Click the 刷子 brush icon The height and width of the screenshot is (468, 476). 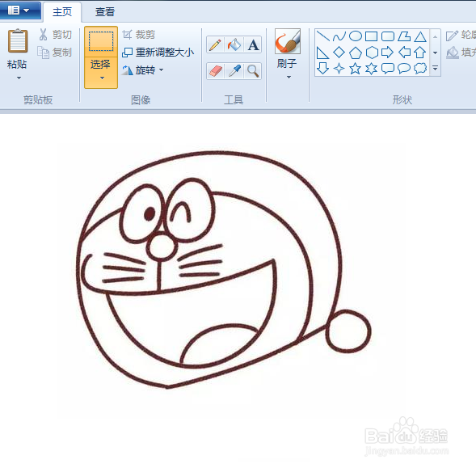pyautogui.click(x=288, y=41)
